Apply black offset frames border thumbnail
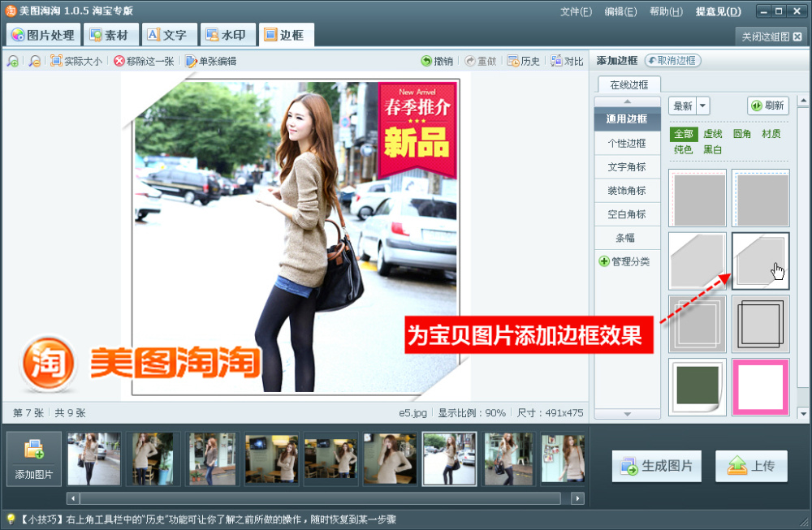The width and height of the screenshot is (812, 530). 761,324
